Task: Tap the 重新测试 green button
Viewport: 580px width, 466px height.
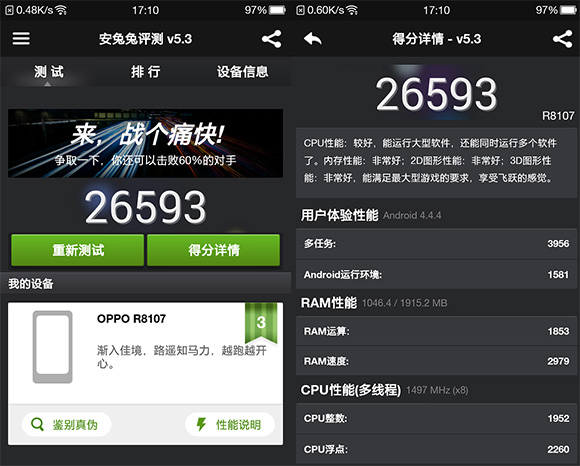Action: [78, 250]
